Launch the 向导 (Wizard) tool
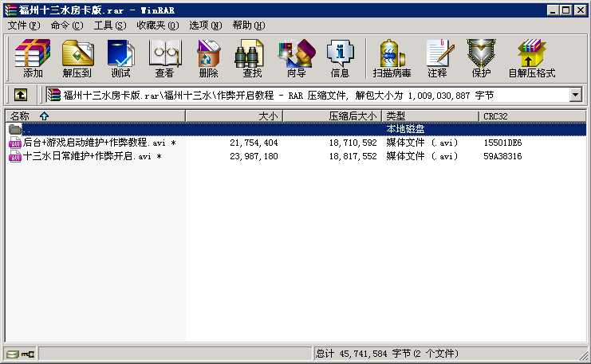Image resolution: width=591 pixels, height=364 pixels. (296, 58)
